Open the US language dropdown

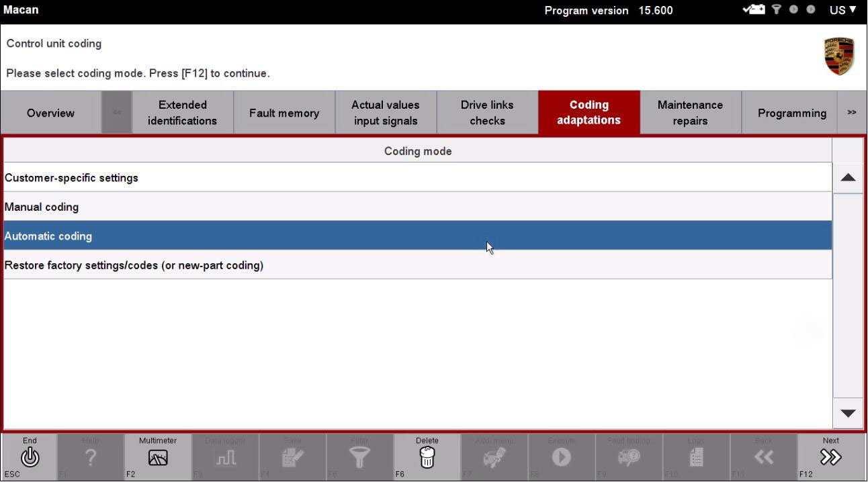[843, 9]
